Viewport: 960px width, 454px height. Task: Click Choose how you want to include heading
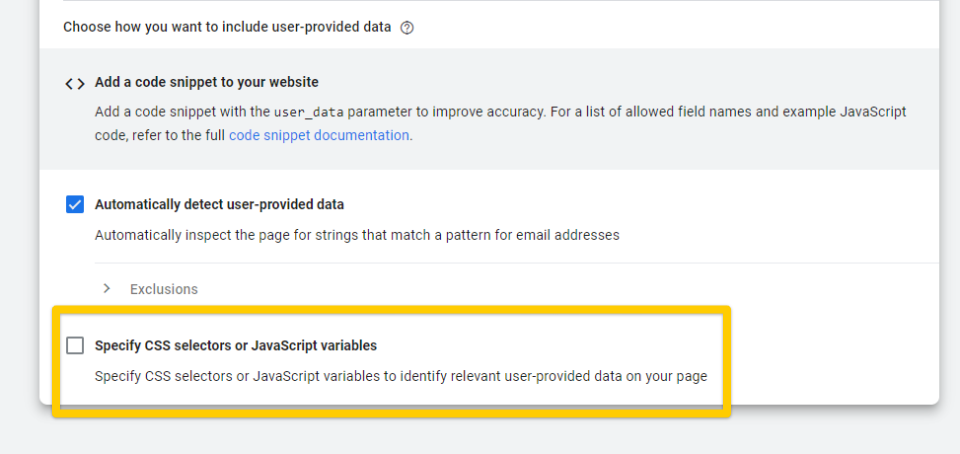point(227,28)
